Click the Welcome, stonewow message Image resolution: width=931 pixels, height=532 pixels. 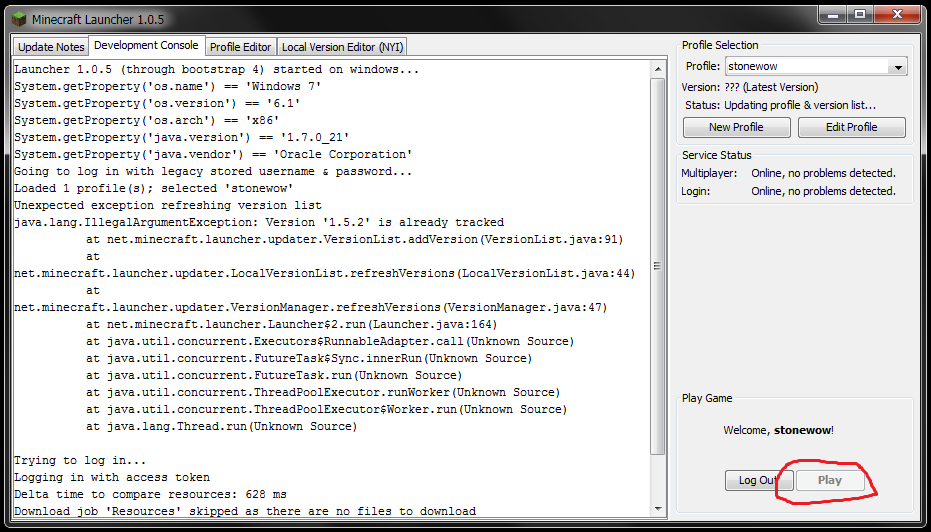778,430
